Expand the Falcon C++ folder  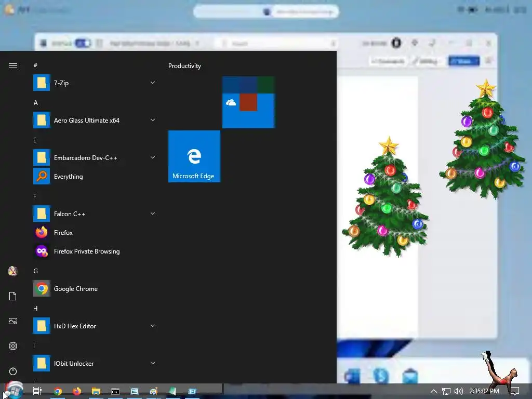click(153, 214)
